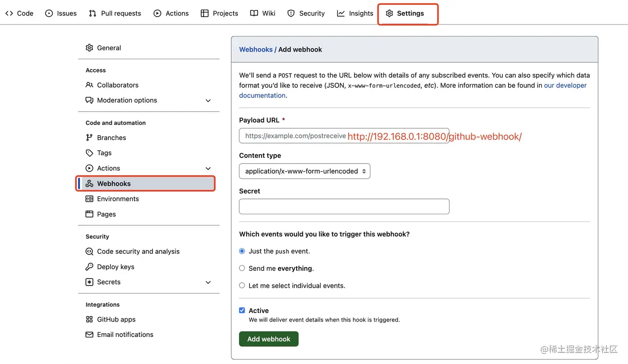628x364 pixels.
Task: Choose 'Let me select individual events' radio
Action: [242, 286]
